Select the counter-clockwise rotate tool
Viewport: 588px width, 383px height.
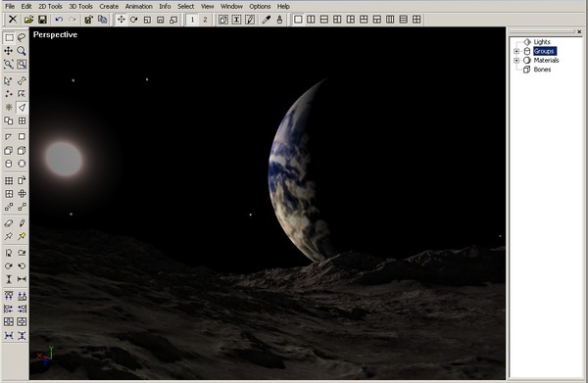[22, 266]
